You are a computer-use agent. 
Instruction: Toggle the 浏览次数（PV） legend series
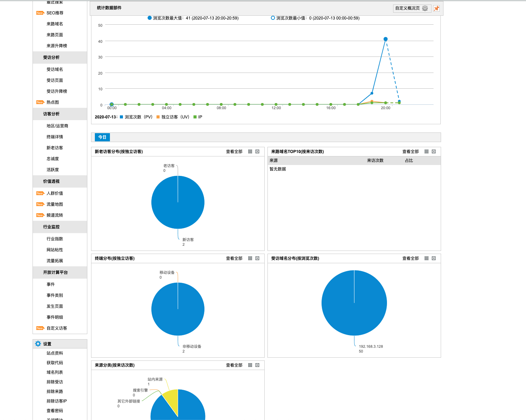[136, 117]
